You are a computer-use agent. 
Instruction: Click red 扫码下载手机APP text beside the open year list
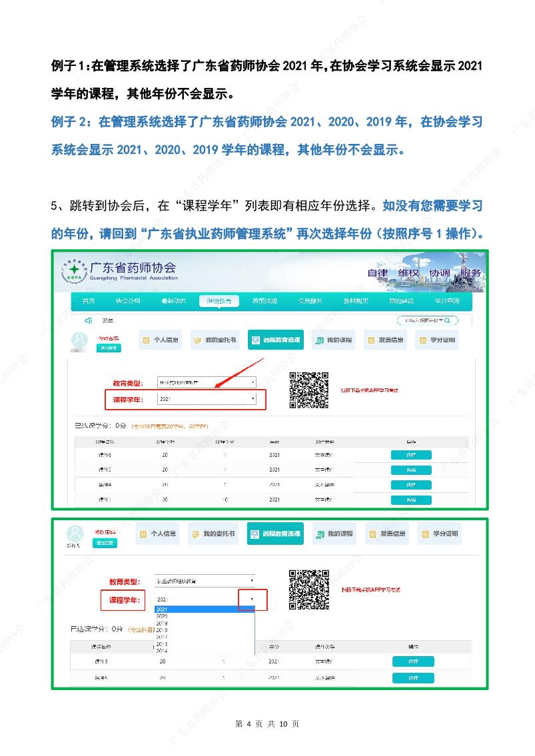point(370,589)
